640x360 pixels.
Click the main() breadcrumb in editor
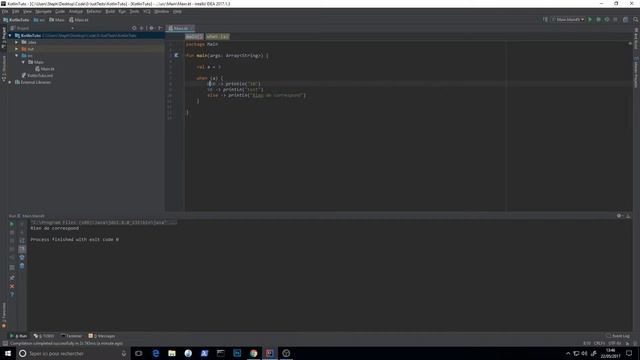194,36
